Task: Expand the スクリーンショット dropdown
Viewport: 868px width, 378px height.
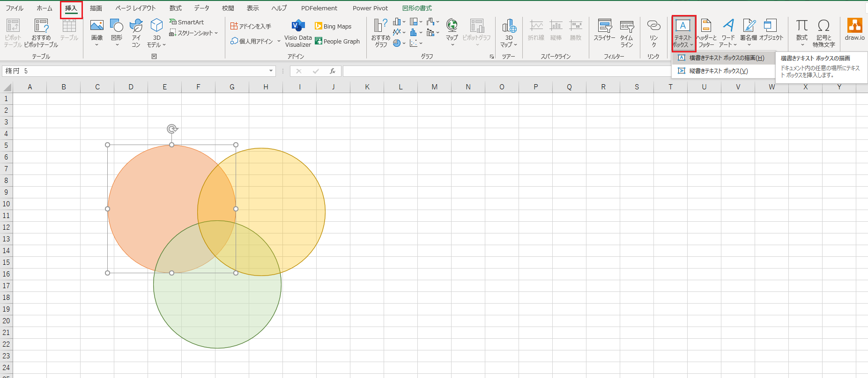Action: tap(194, 33)
